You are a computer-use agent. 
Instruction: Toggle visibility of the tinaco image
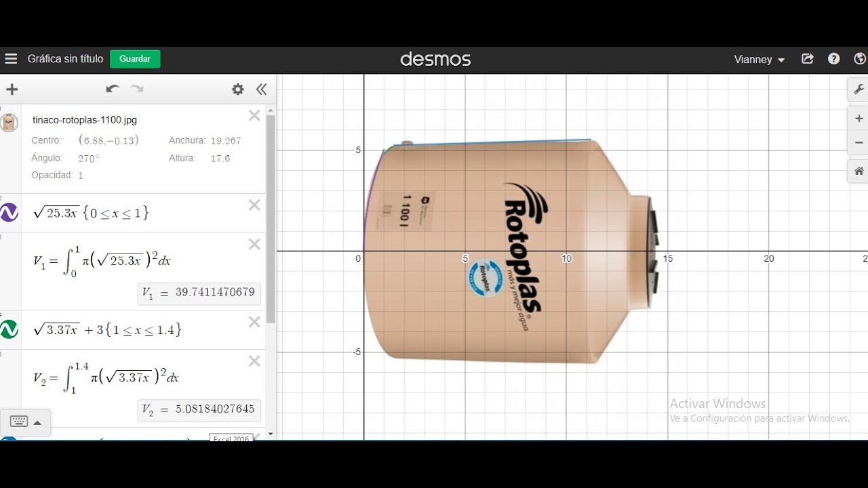(x=9, y=123)
